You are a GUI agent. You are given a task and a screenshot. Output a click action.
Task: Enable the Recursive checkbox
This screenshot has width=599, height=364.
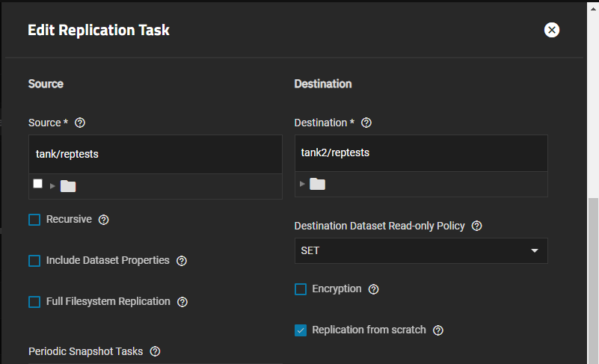(x=34, y=220)
